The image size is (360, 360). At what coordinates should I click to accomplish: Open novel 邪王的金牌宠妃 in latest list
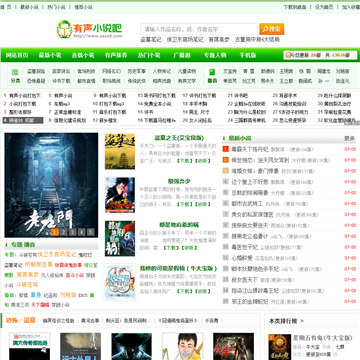250,302
